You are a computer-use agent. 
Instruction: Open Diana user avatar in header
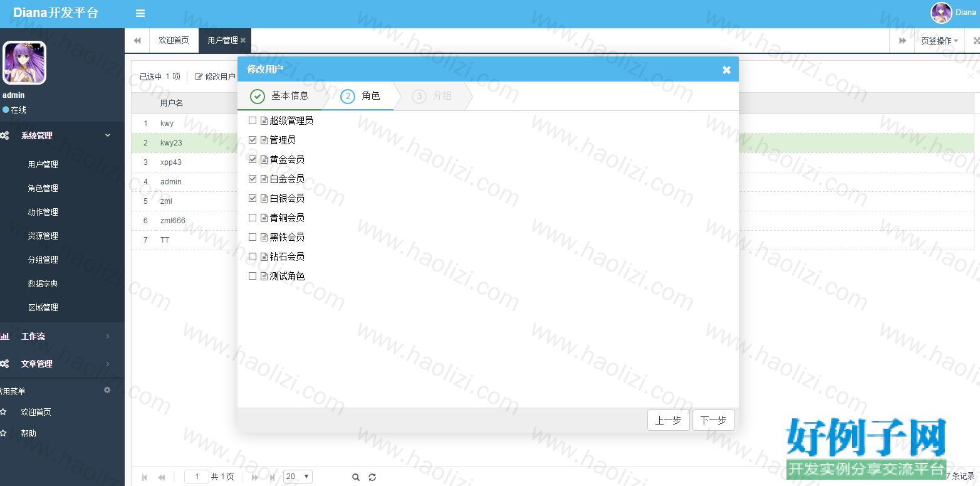tap(941, 13)
